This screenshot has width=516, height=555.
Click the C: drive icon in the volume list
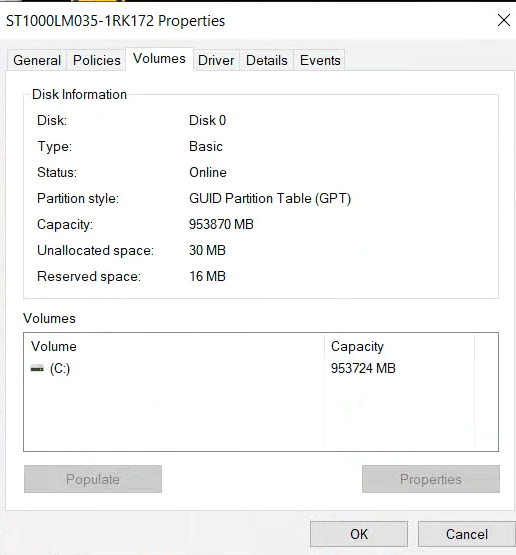point(37,369)
